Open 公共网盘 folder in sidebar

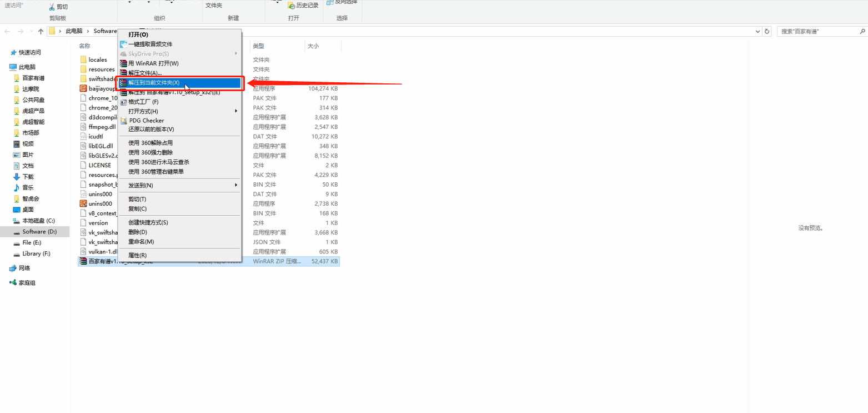pyautogui.click(x=29, y=100)
